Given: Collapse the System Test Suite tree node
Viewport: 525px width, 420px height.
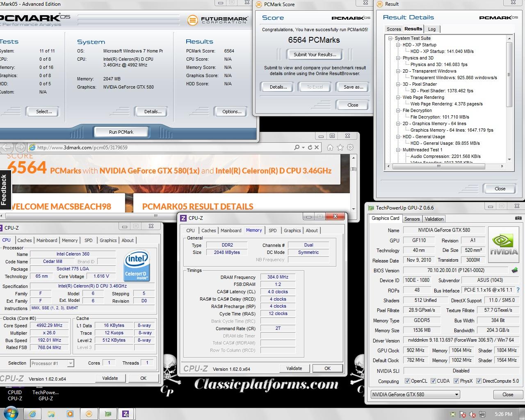Looking at the screenshot, I should (x=390, y=38).
